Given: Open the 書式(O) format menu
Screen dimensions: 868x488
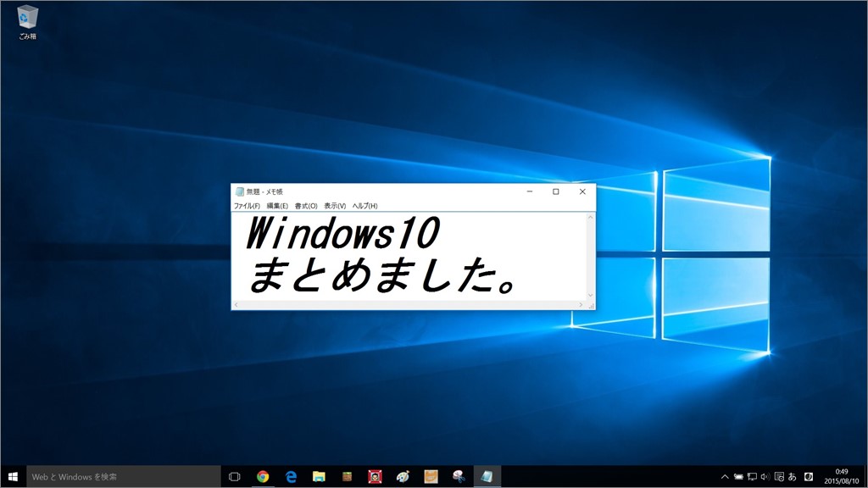Looking at the screenshot, I should pyautogui.click(x=306, y=206).
